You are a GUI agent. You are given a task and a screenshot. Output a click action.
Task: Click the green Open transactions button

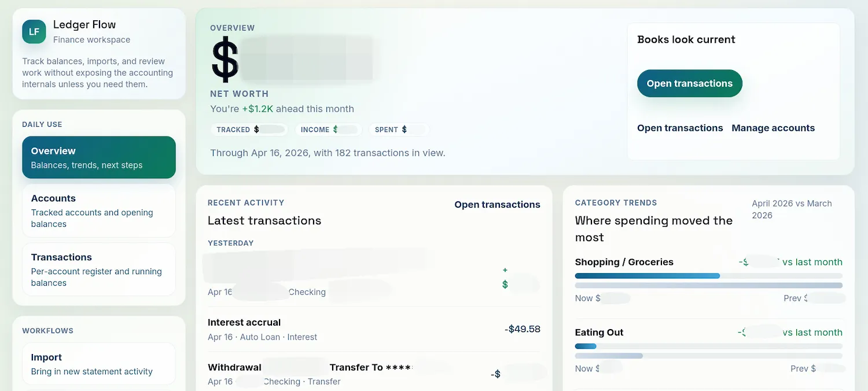pyautogui.click(x=689, y=83)
